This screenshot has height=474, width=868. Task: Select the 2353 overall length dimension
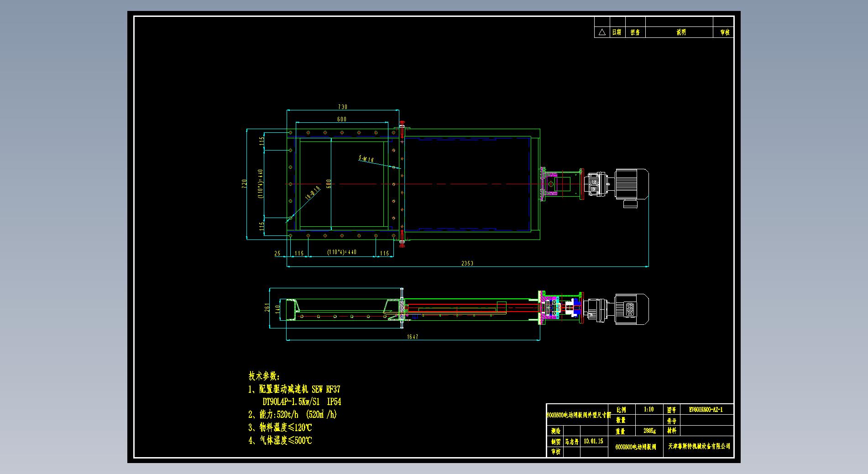point(467,263)
